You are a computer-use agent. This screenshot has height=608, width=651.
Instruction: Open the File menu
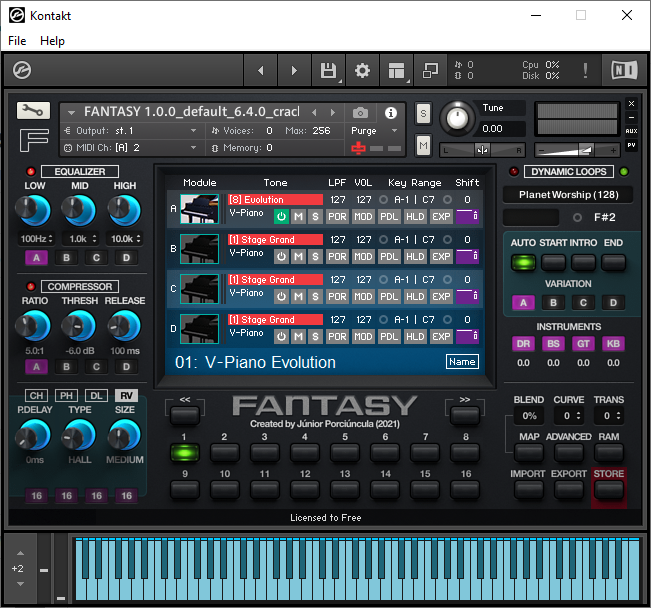[x=17, y=41]
